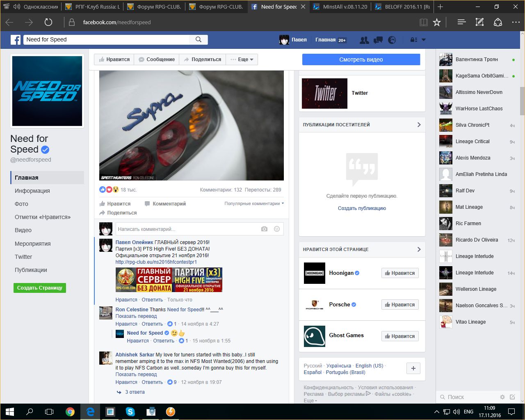Refresh the page

pyautogui.click(x=48, y=22)
